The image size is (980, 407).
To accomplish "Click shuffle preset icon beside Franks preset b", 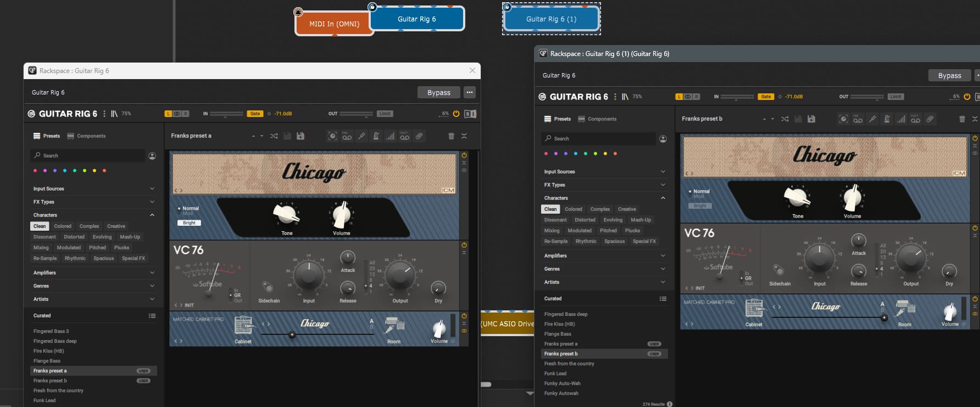I will 785,119.
